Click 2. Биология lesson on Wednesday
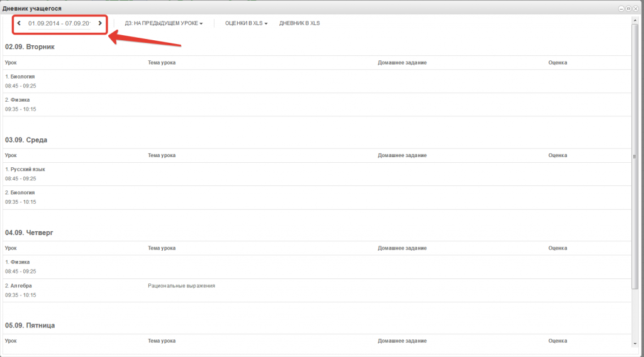 coord(19,193)
